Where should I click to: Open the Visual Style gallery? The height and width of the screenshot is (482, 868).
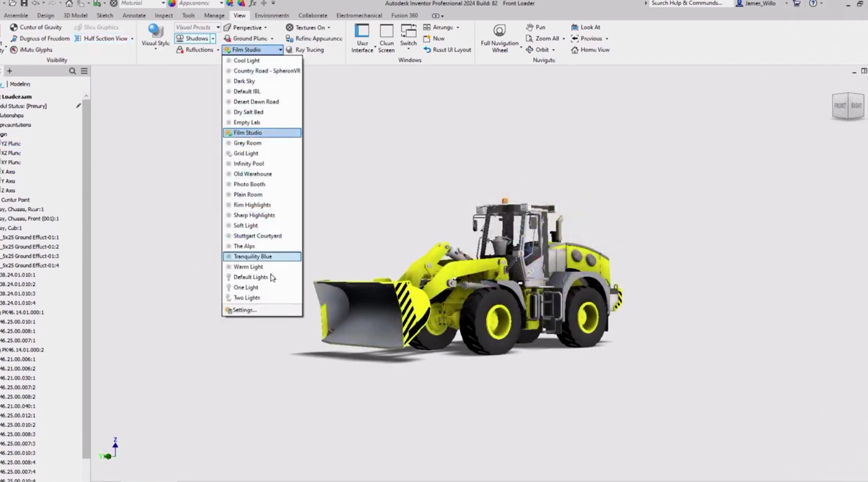pos(155,36)
